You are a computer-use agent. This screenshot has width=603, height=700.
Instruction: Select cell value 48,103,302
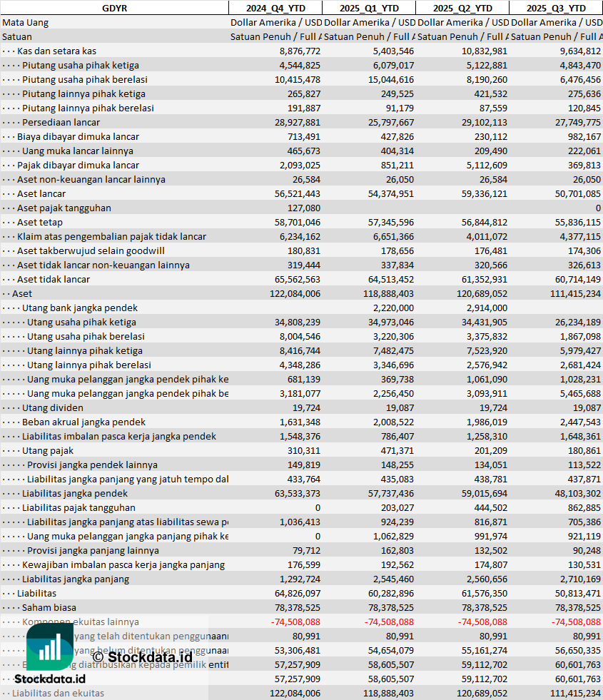(x=577, y=494)
